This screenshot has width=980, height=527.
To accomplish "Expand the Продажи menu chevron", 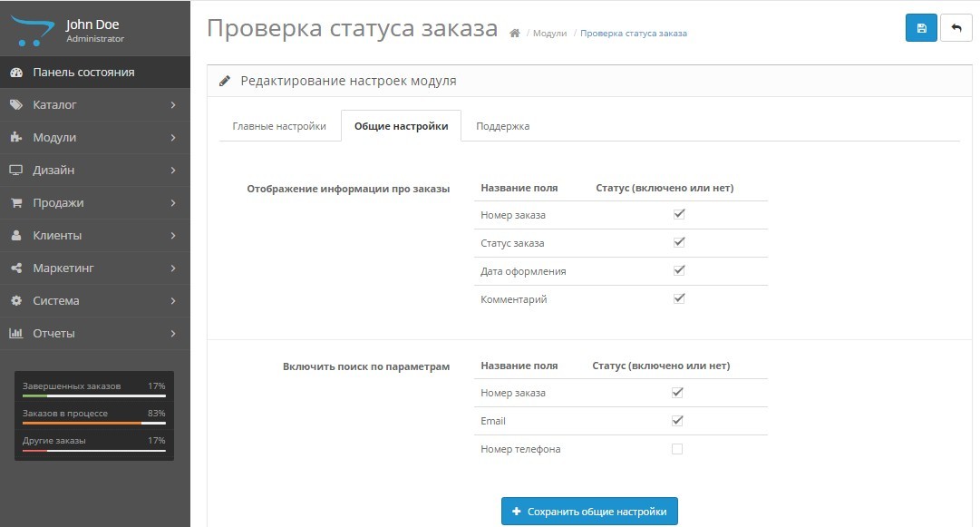I will (x=173, y=202).
